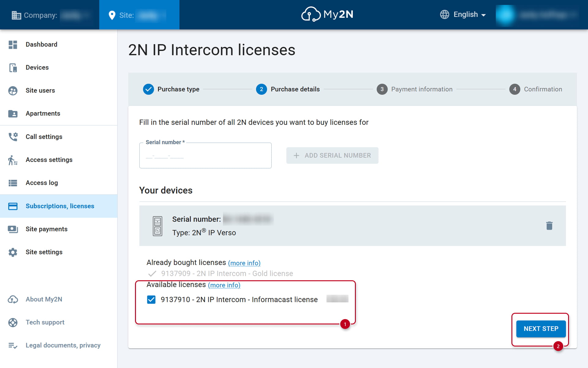Click step 3 Payment information
The height and width of the screenshot is (368, 588).
click(x=415, y=89)
